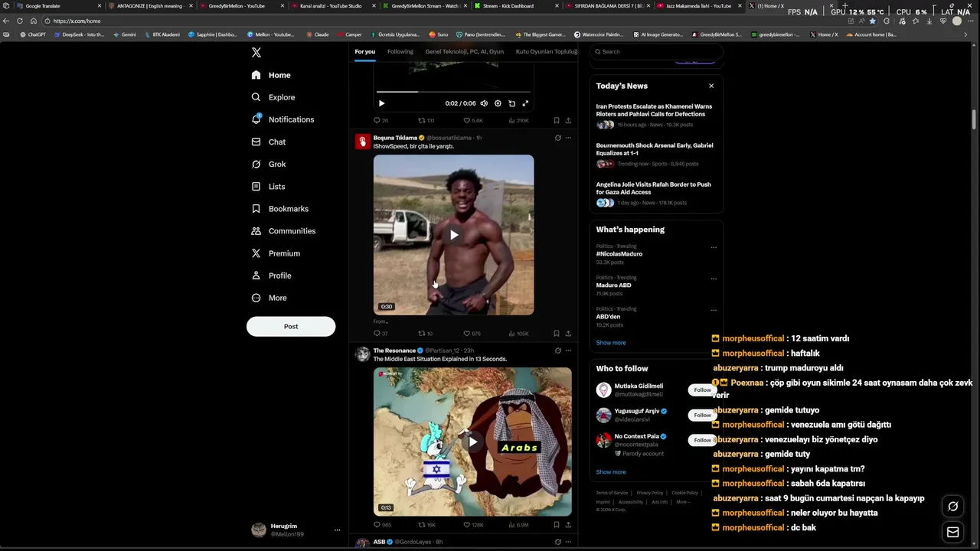This screenshot has height=551, width=980.
Task: Bookmark The Resonance post
Action: 557,525
